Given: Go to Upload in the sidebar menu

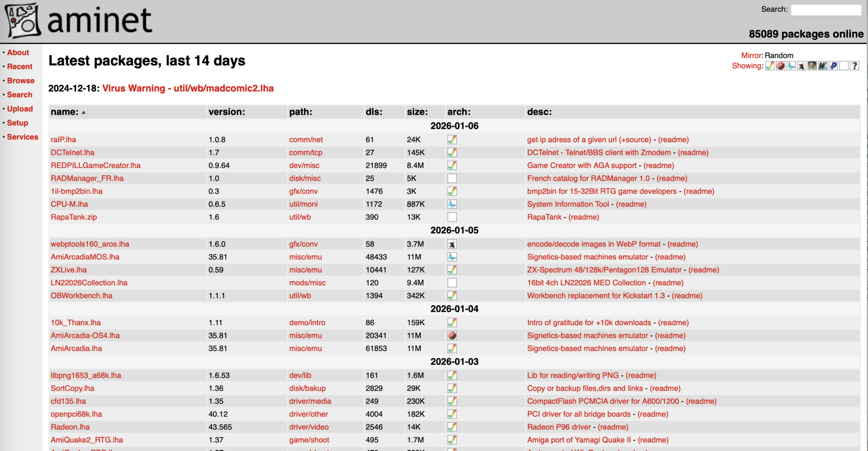Looking at the screenshot, I should tap(20, 109).
